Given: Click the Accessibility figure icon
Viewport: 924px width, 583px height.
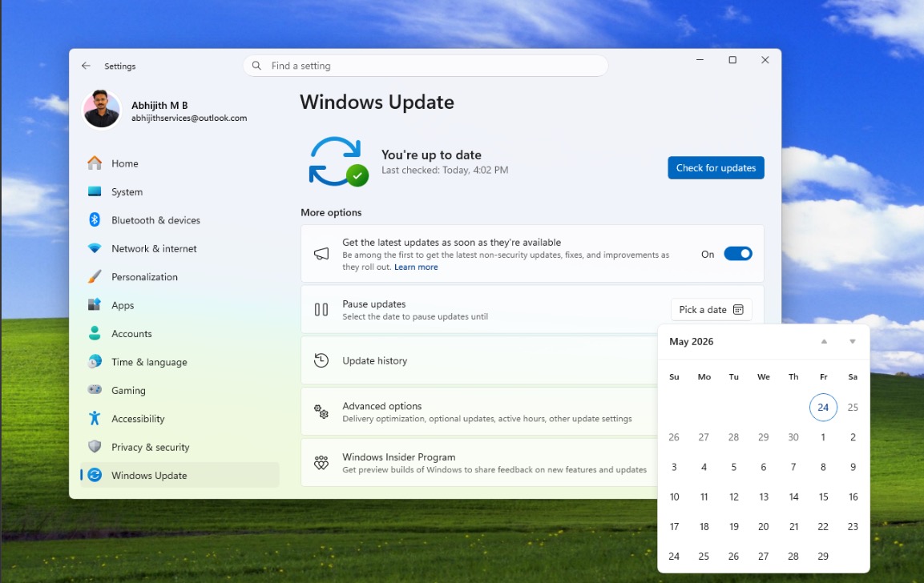Looking at the screenshot, I should click(95, 418).
